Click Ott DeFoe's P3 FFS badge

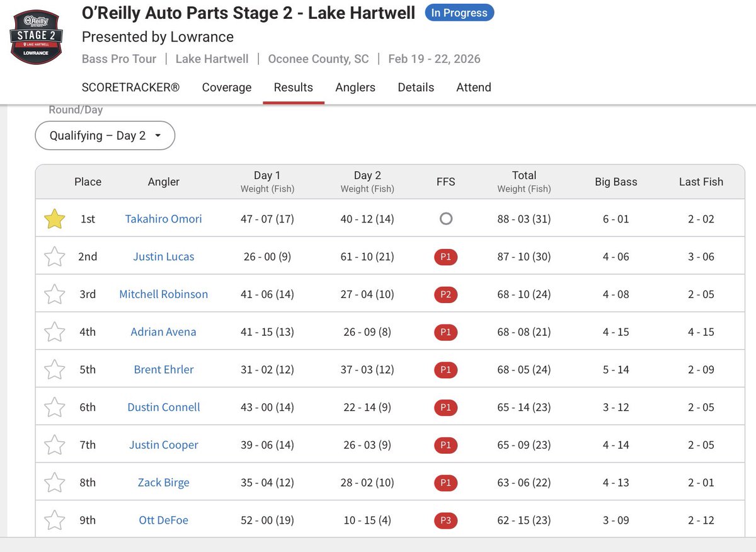point(446,520)
